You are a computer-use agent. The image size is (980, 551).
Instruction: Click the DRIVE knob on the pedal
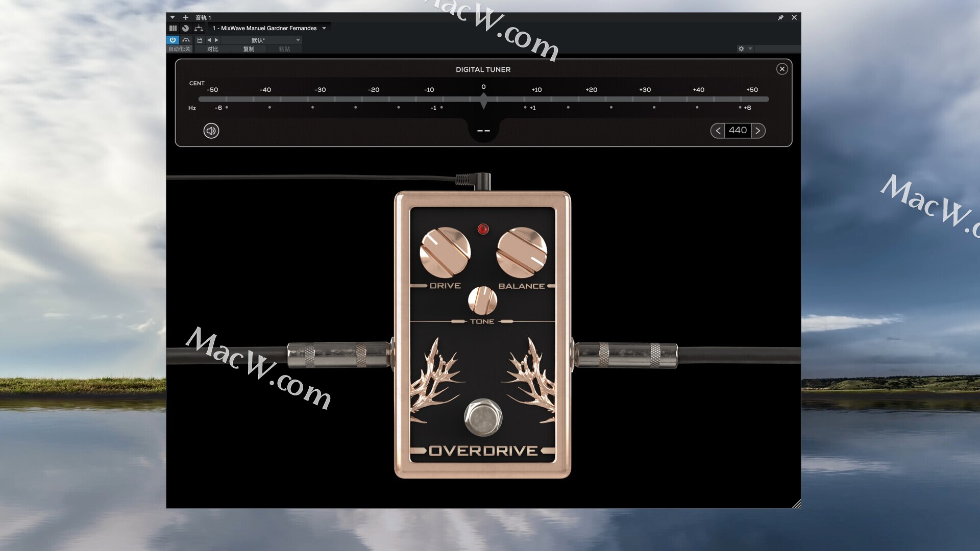tap(445, 252)
